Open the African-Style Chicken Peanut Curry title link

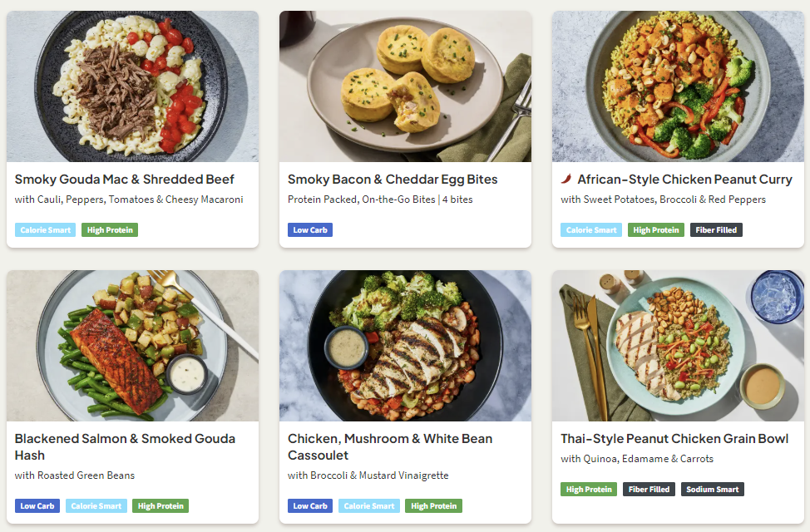[x=684, y=179]
